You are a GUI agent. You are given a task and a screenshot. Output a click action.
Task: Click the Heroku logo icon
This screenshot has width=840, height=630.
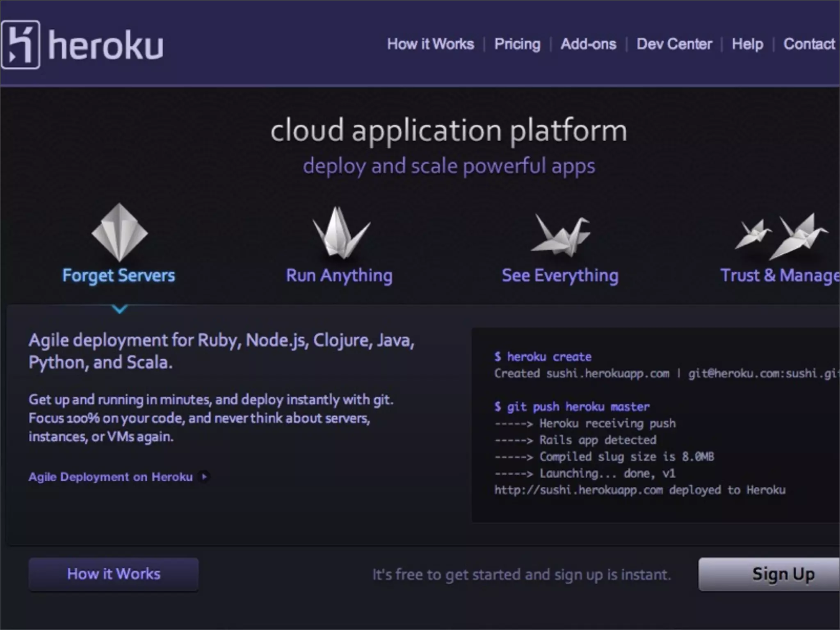(21, 44)
